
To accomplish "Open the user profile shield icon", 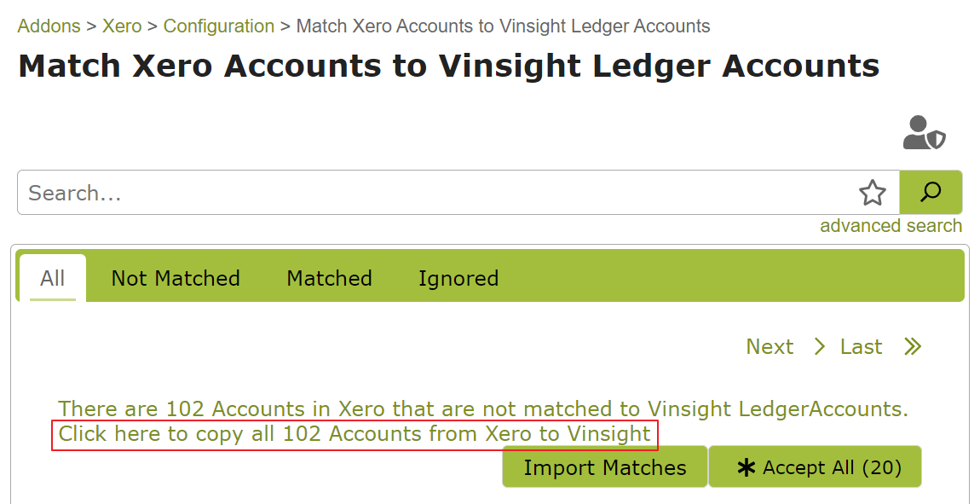I will [924, 133].
